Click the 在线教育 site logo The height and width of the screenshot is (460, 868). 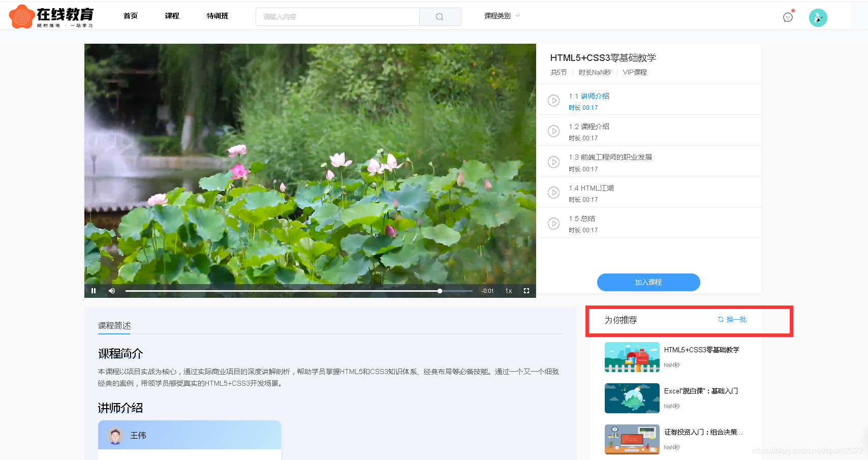pos(51,16)
